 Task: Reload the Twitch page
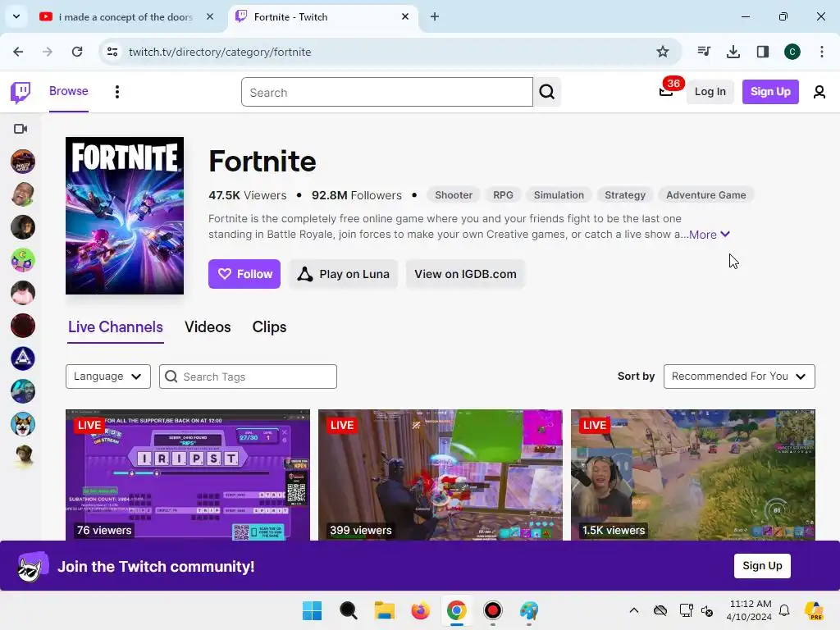click(77, 52)
